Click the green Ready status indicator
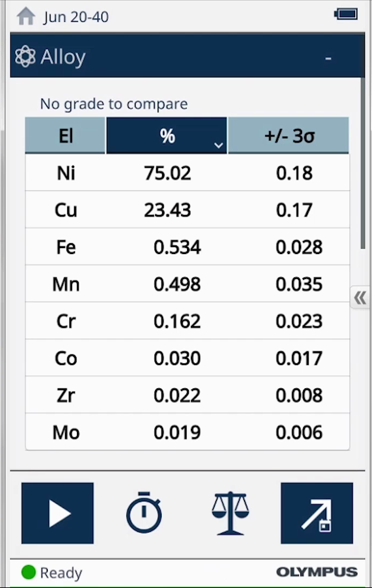The width and height of the screenshot is (372, 588). [x=29, y=572]
